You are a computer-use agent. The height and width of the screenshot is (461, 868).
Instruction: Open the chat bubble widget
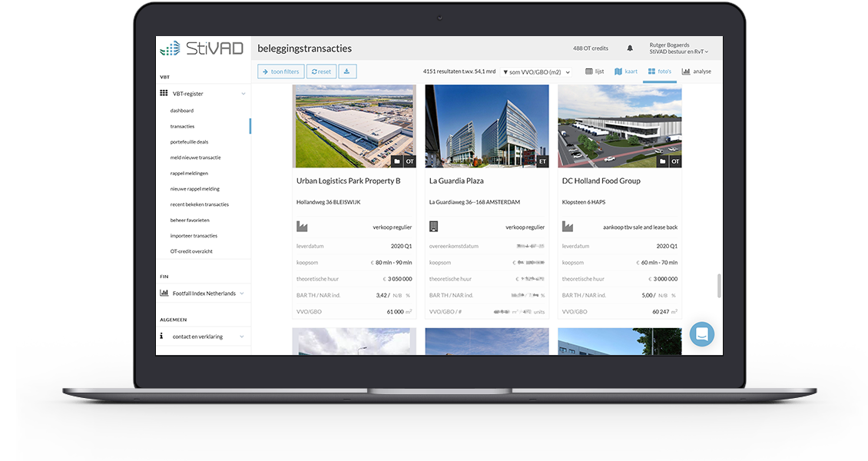coord(702,334)
